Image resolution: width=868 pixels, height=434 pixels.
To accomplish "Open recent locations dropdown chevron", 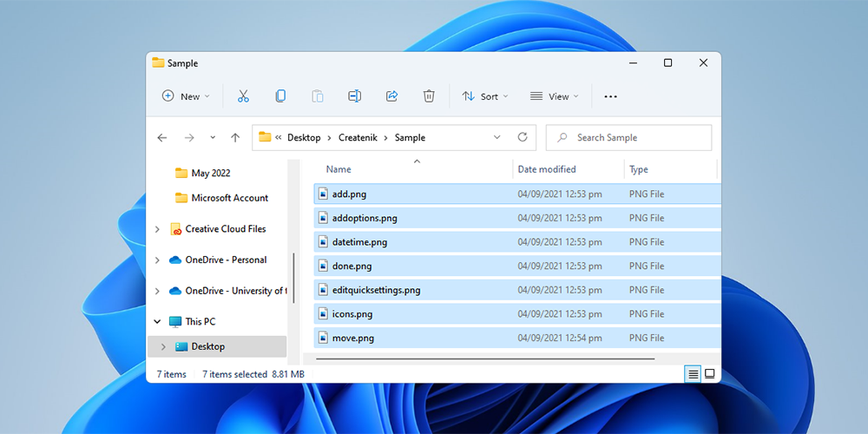I will coord(213,138).
